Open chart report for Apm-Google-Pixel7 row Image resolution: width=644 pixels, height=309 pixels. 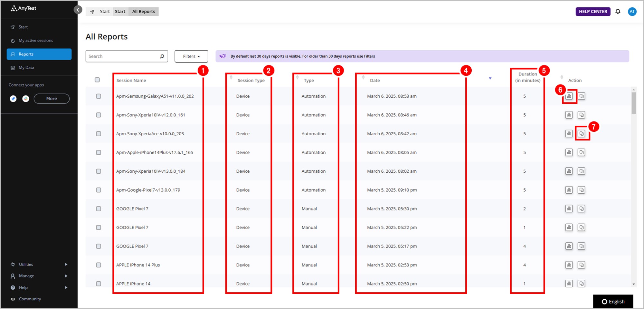(569, 190)
